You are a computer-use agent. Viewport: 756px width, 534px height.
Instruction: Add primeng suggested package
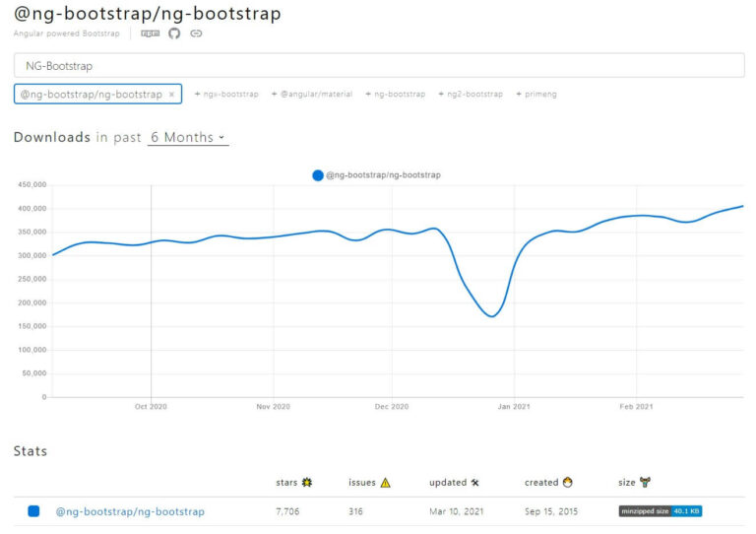537,95
